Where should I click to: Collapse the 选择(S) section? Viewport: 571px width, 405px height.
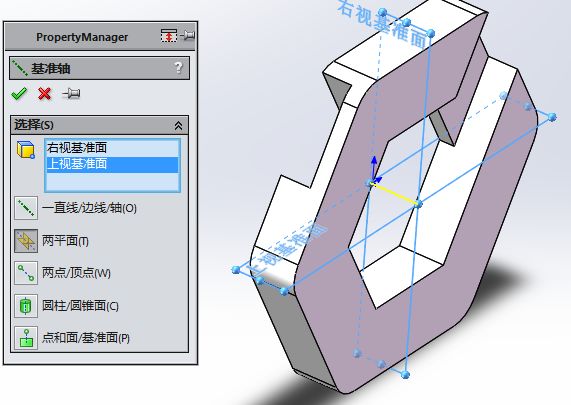coord(178,126)
